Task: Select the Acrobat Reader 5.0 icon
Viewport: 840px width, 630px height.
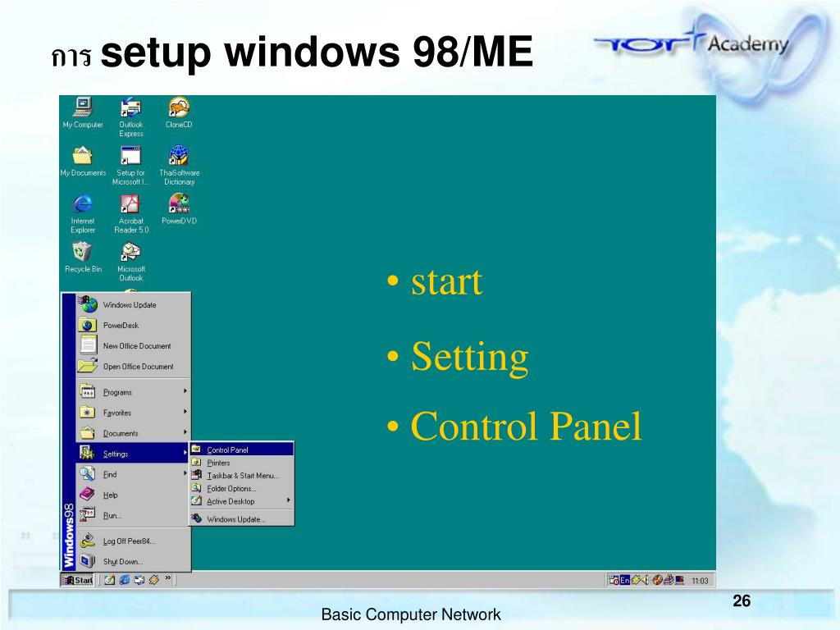Action: coord(130,214)
